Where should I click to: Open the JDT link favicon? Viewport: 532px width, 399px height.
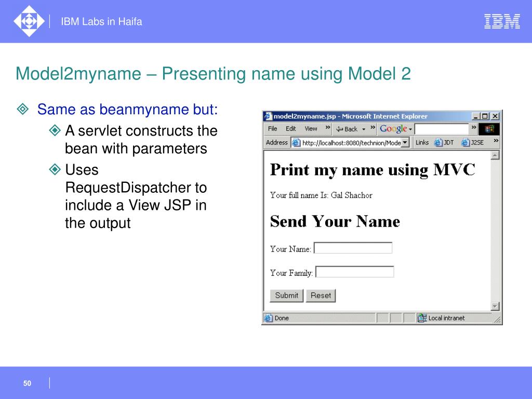click(438, 142)
